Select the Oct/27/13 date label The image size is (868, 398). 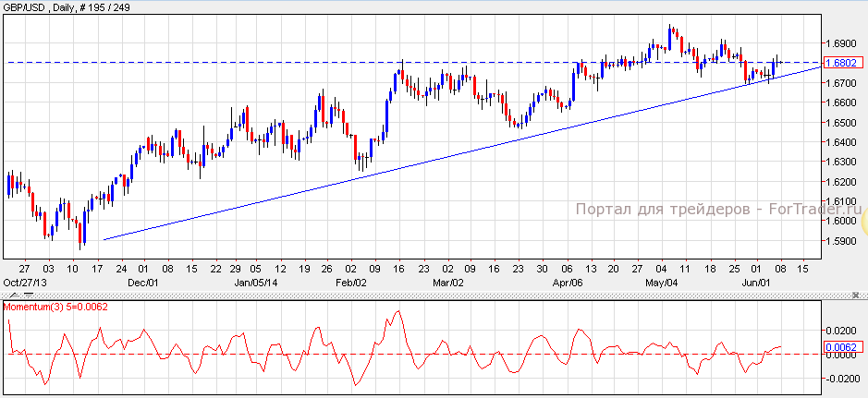point(26,282)
